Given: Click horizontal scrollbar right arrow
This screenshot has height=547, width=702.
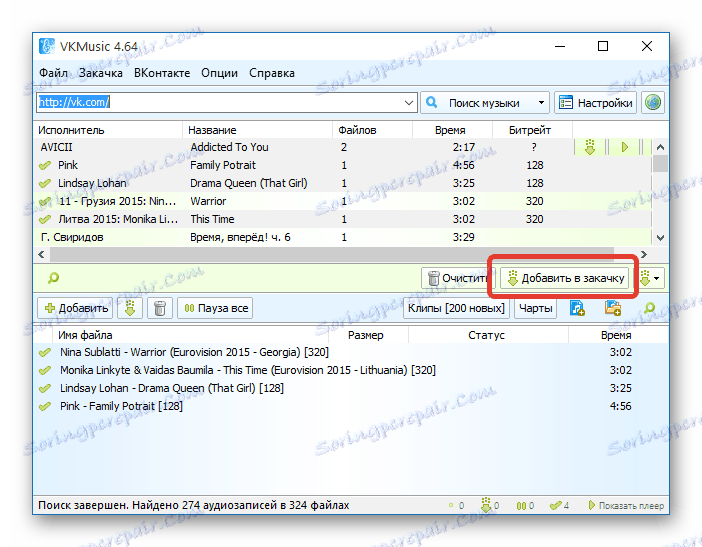Looking at the screenshot, I should pyautogui.click(x=644, y=254).
